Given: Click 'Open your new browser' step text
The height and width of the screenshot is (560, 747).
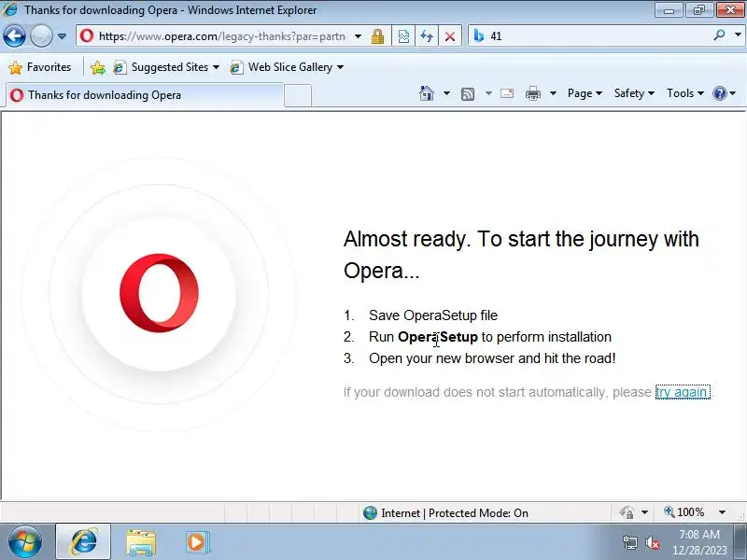Looking at the screenshot, I should click(x=492, y=358).
